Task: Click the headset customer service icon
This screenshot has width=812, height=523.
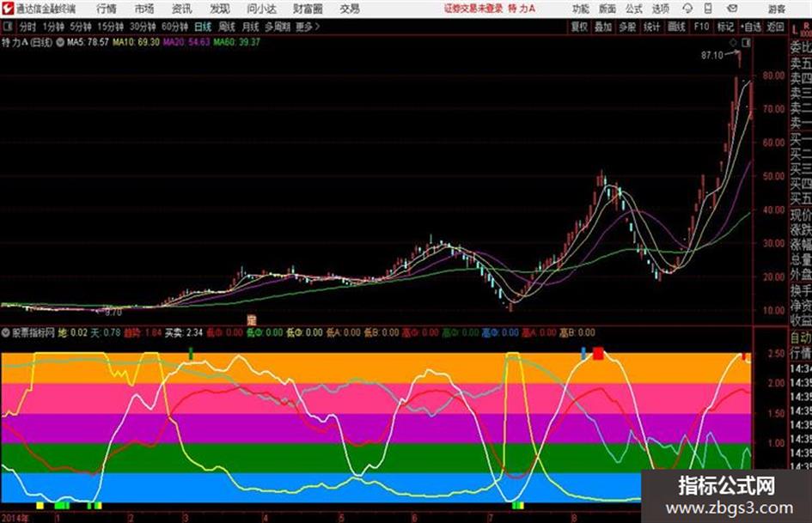Action: (x=687, y=9)
